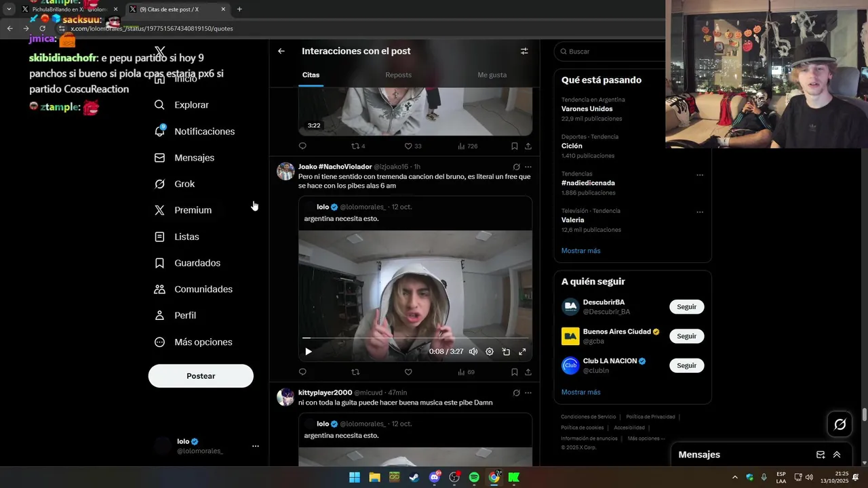Expand the Mensajes drawer chevrons
The height and width of the screenshot is (488, 868).
coord(837,455)
